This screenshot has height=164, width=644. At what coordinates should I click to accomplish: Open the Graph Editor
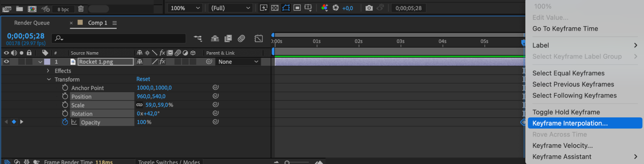point(259,39)
